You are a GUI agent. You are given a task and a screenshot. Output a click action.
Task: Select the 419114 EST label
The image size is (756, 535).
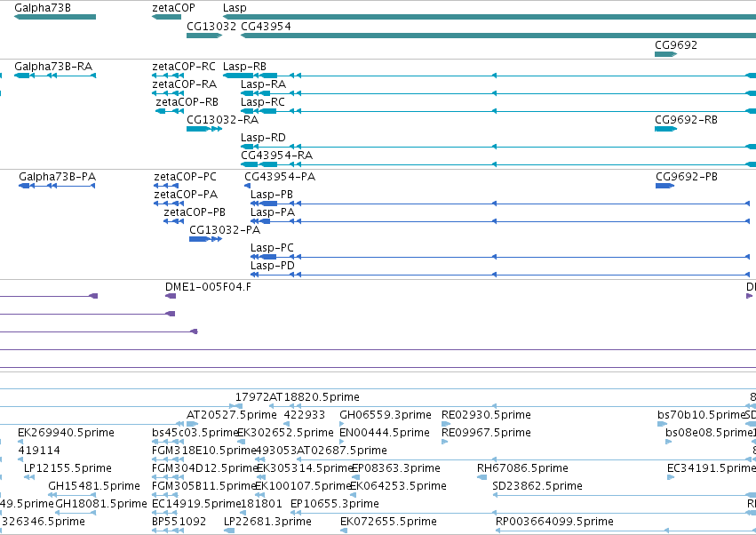(39, 451)
